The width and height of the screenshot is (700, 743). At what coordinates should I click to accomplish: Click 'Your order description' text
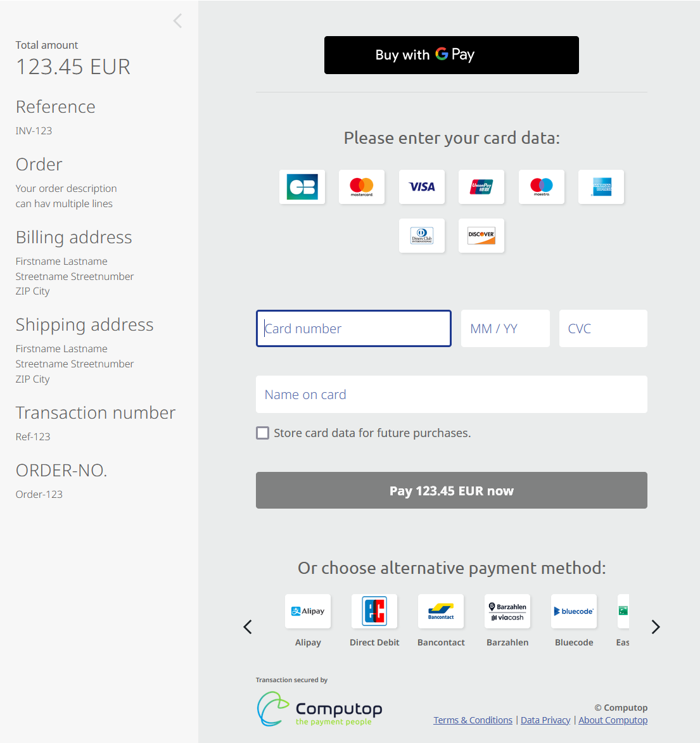66,189
